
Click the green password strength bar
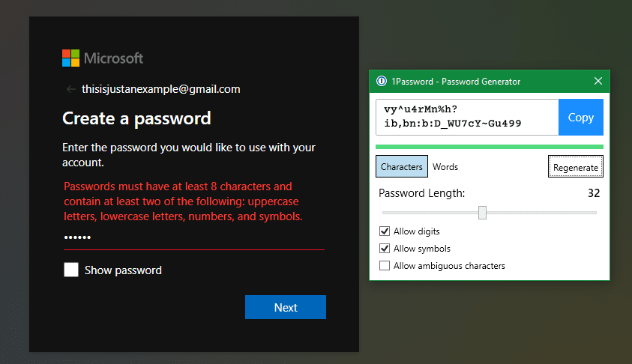(490, 147)
